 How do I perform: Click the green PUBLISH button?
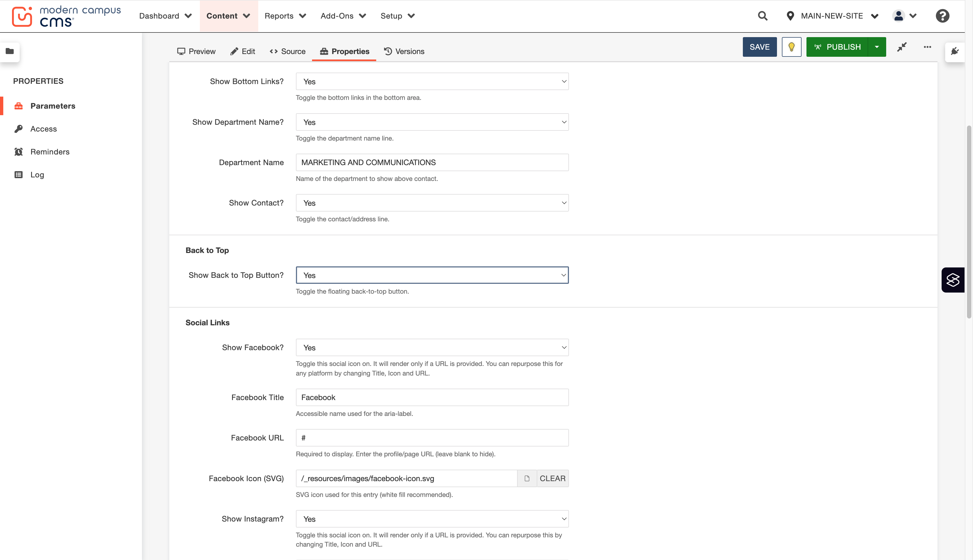point(837,47)
